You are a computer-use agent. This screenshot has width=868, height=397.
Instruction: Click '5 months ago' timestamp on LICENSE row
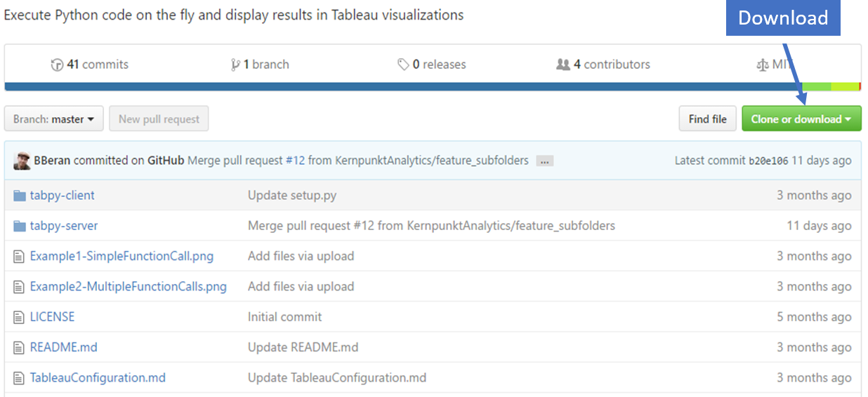814,317
